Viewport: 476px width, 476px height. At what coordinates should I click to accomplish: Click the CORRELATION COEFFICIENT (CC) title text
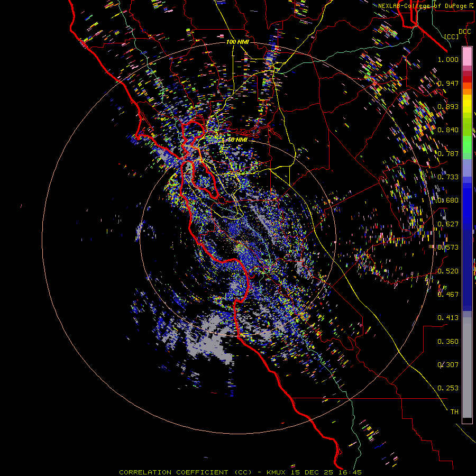click(x=185, y=472)
